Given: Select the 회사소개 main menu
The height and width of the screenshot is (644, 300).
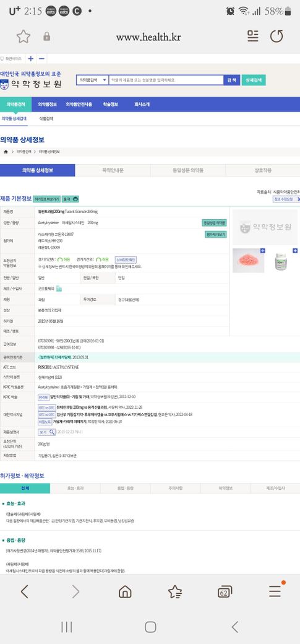Looking at the screenshot, I should [x=142, y=104].
